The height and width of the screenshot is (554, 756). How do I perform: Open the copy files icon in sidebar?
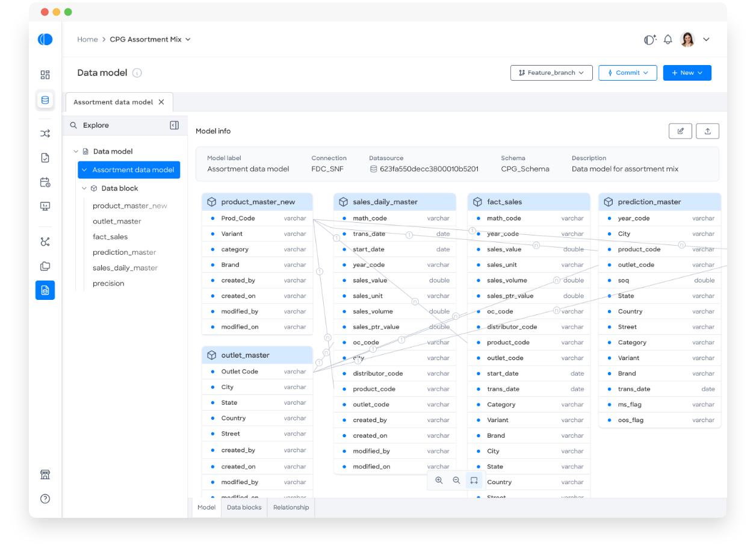tap(45, 266)
